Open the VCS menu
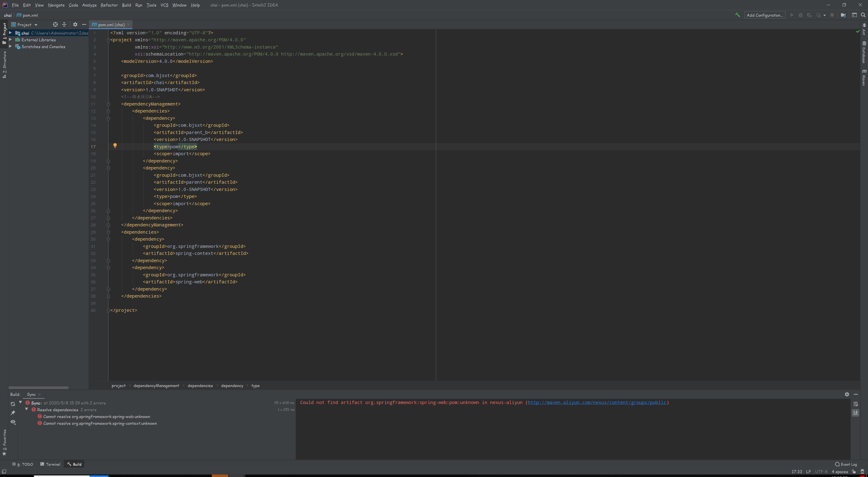This screenshot has height=477, width=868. [x=164, y=5]
